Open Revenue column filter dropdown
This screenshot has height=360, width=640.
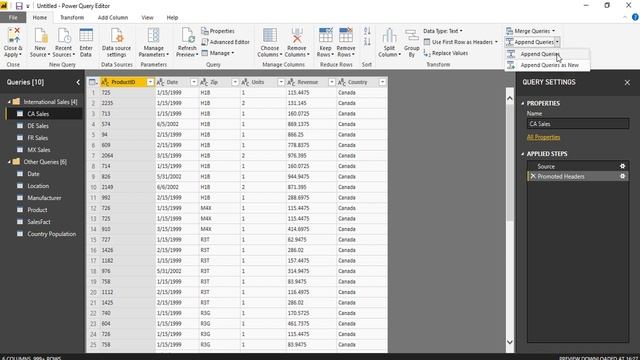[x=332, y=82]
